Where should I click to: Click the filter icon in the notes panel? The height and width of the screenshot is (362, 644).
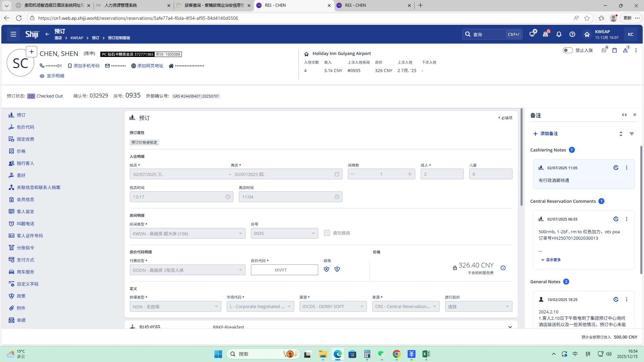[632, 134]
